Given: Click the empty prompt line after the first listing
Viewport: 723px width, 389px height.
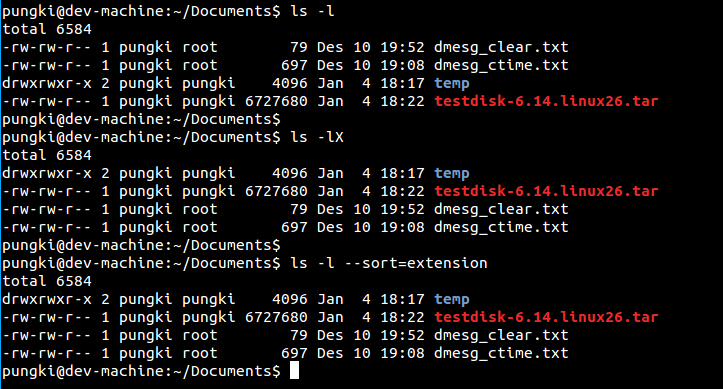Looking at the screenshot, I should point(142,119).
